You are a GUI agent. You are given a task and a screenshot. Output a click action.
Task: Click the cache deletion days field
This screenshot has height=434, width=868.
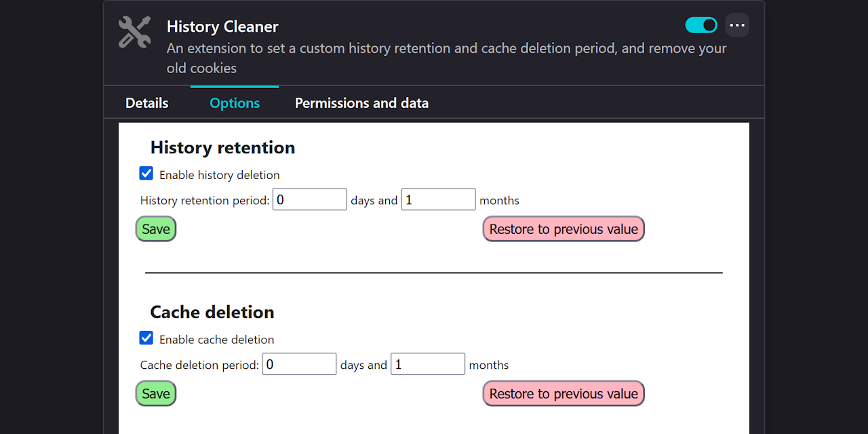[x=299, y=364]
